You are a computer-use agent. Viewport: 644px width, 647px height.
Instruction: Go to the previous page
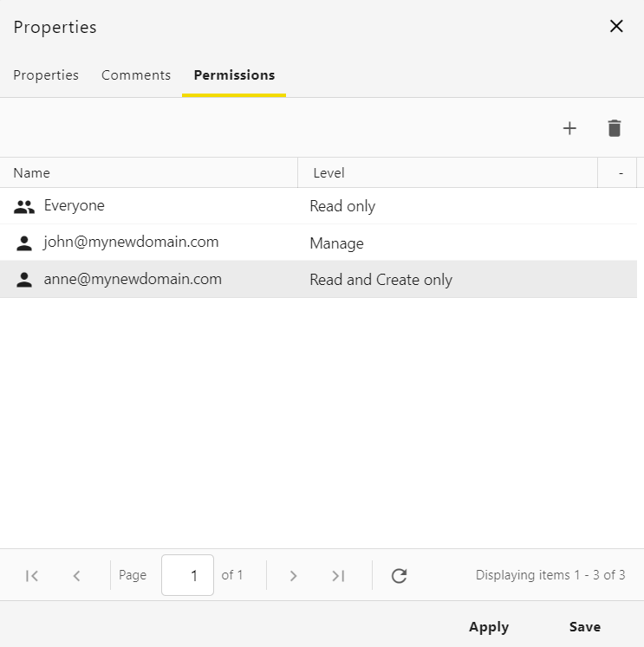(76, 576)
